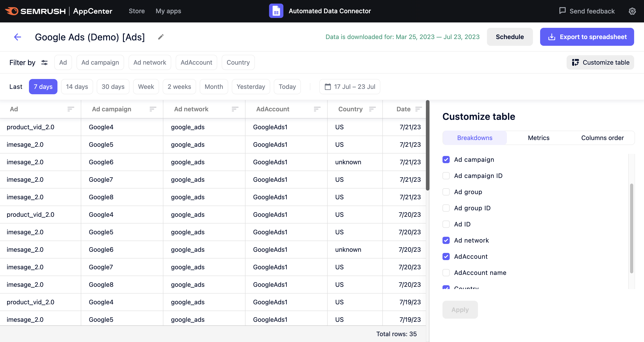Enable the Ad group ID checkbox

pyautogui.click(x=445, y=207)
